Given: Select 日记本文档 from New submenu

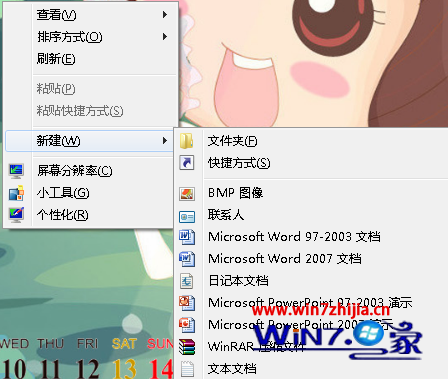Looking at the screenshot, I should point(238,281).
